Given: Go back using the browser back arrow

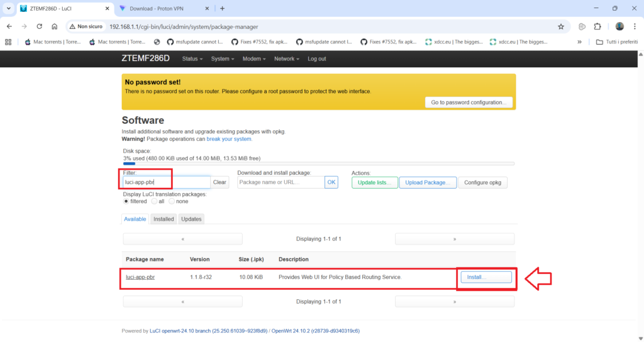Looking at the screenshot, I should pos(9,27).
